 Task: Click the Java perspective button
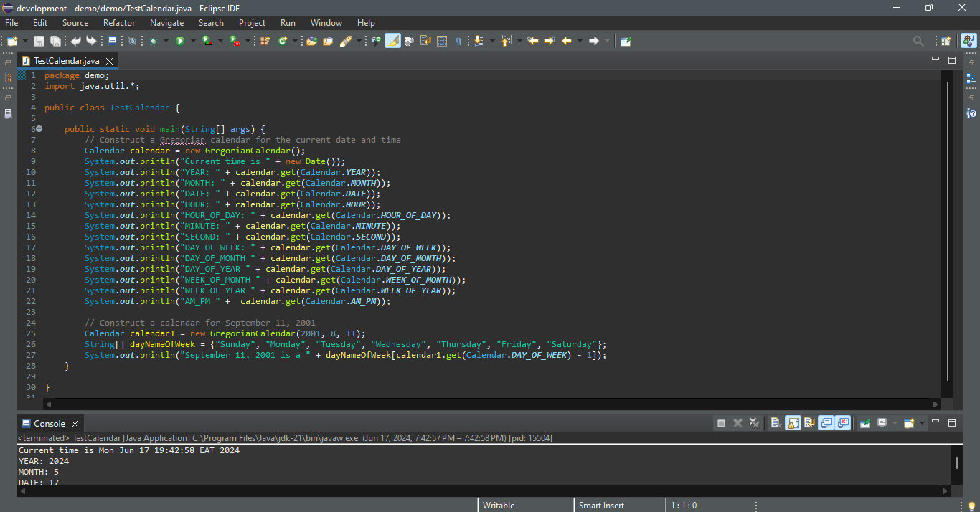pos(968,42)
